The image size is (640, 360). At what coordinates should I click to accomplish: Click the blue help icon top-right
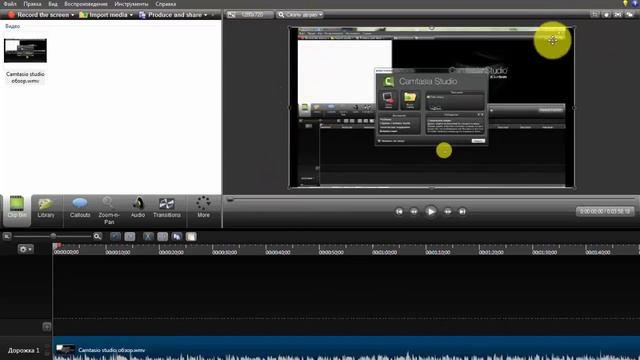coord(635,3)
